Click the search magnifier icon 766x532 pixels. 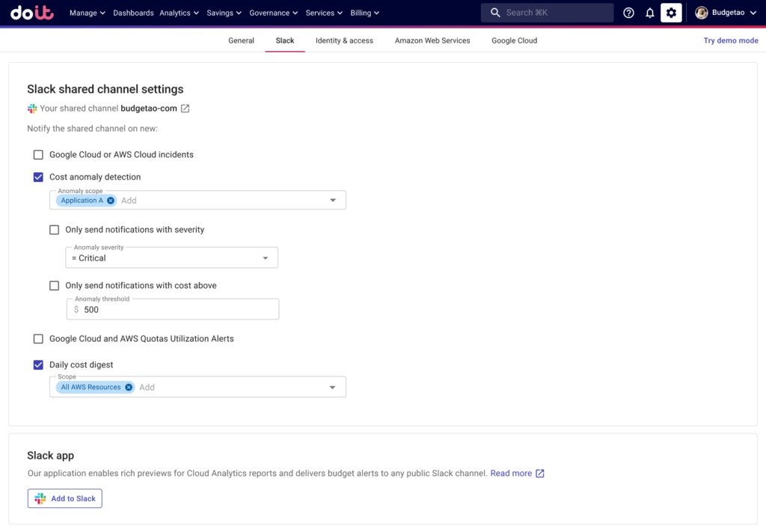[495, 13]
